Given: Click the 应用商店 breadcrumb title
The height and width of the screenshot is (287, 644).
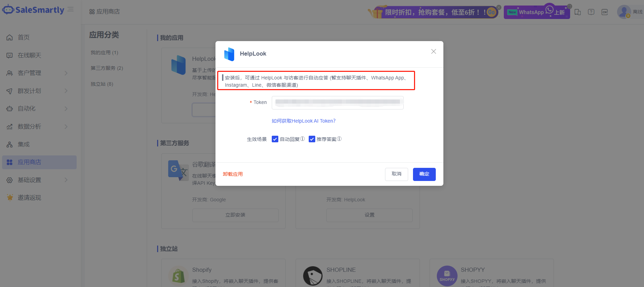Looking at the screenshot, I should [x=108, y=12].
